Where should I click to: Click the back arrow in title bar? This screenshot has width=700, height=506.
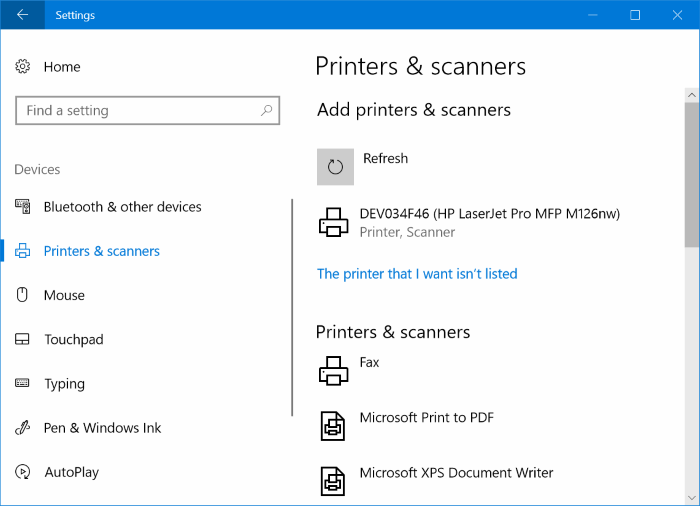22,15
